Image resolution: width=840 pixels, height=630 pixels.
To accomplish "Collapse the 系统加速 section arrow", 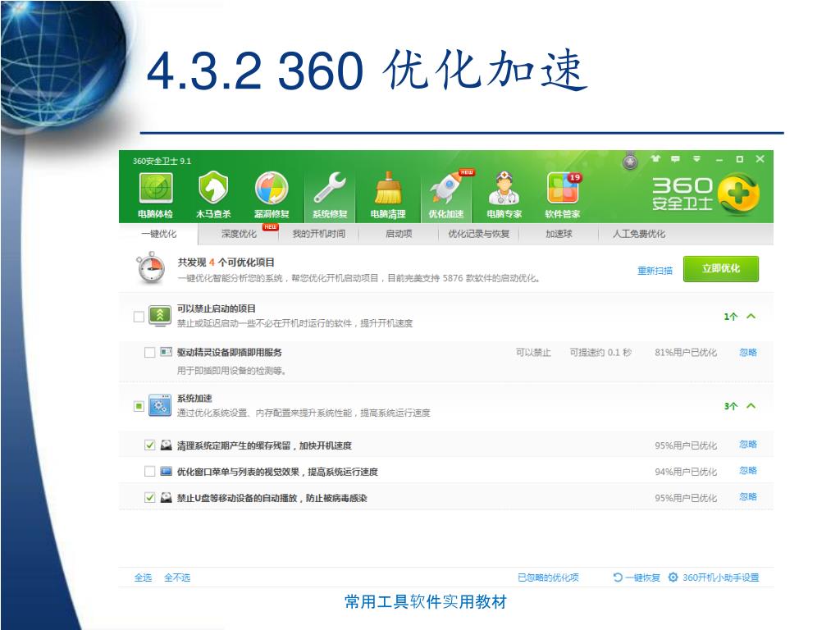I will (x=751, y=405).
